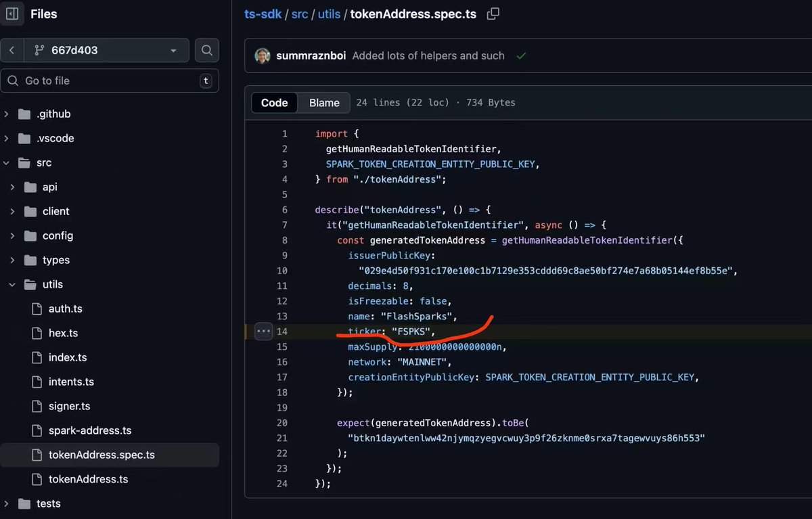Select the types folder
The width and height of the screenshot is (812, 519).
[56, 261]
